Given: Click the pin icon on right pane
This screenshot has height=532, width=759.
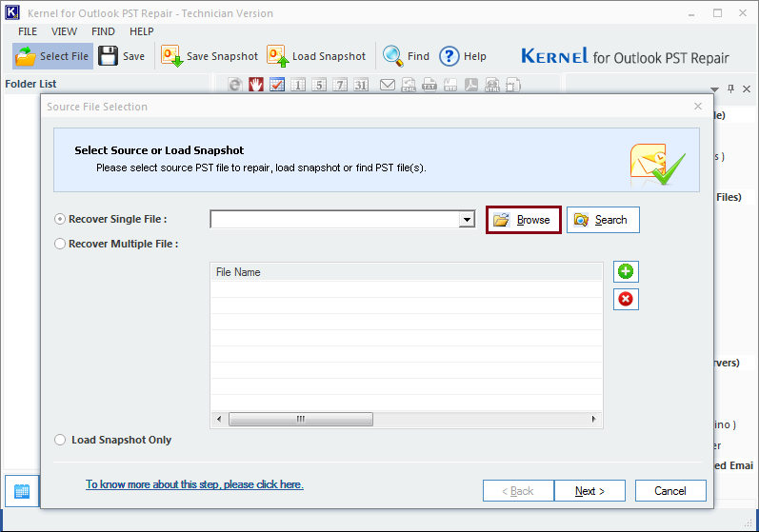Looking at the screenshot, I should (731, 89).
